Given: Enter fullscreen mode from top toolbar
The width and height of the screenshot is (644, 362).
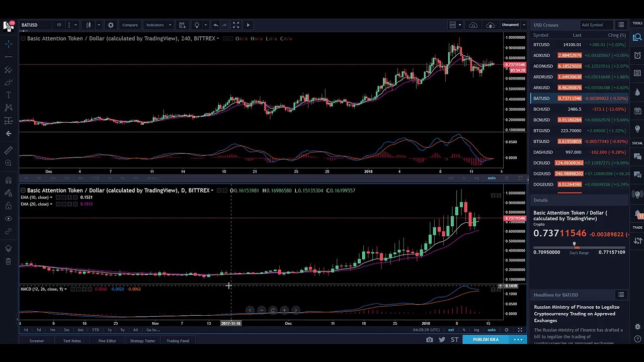Looking at the screenshot, I should point(235,25).
